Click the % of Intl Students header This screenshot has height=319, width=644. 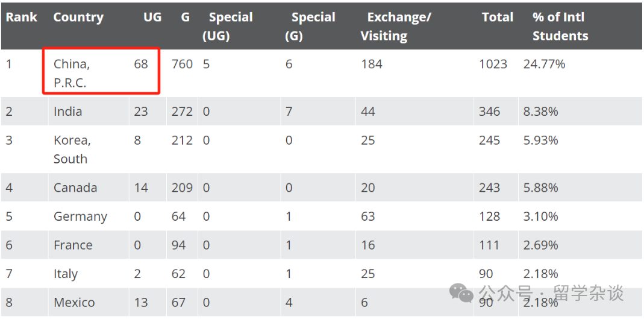pyautogui.click(x=560, y=27)
